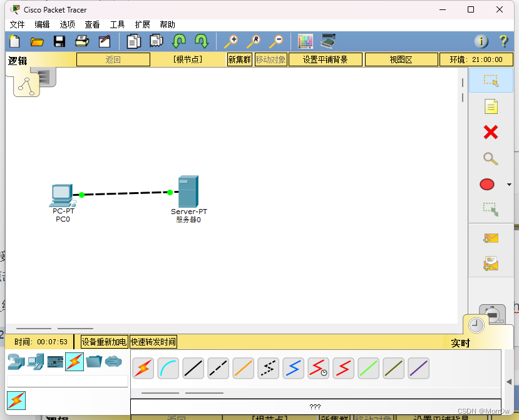
Task: Choose the red ellipse drawing tool
Action: pyautogui.click(x=487, y=185)
